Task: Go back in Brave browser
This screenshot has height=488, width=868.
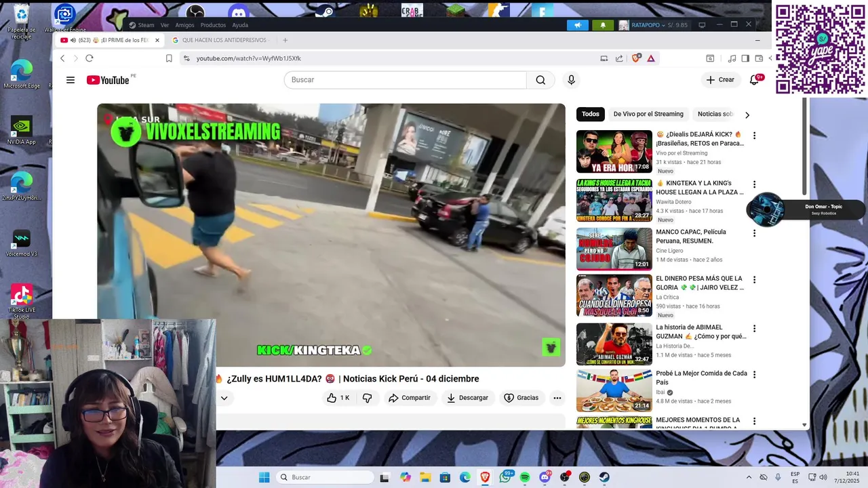Action: point(62,58)
